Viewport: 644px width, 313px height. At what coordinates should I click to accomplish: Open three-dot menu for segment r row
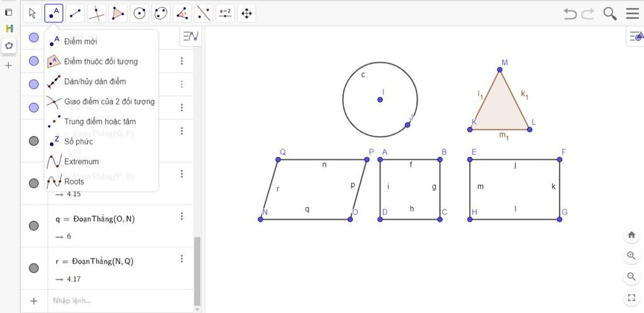point(182,259)
